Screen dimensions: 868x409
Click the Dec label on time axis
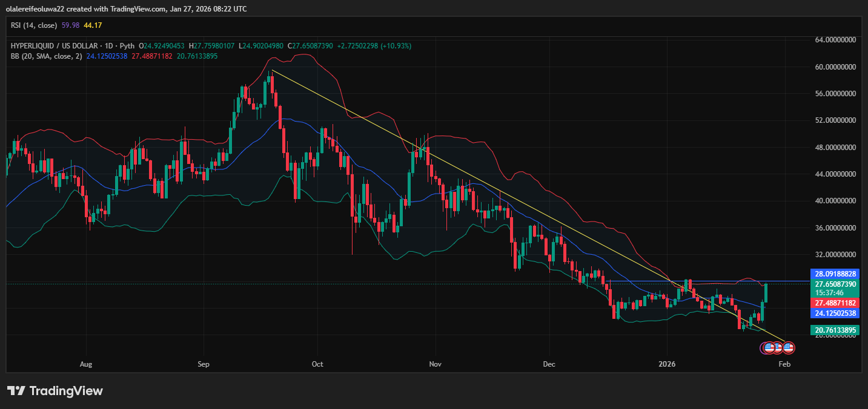coord(549,364)
